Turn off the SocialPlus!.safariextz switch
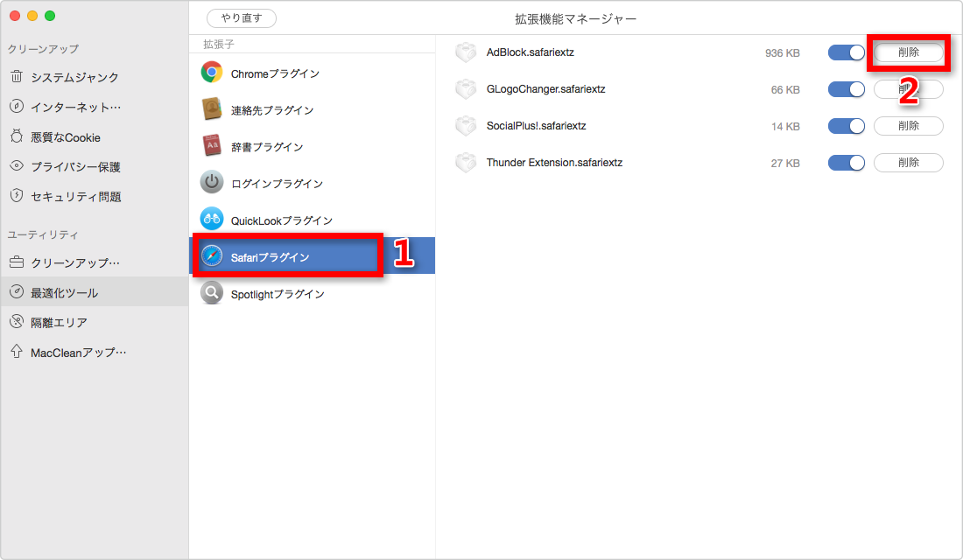 [847, 126]
